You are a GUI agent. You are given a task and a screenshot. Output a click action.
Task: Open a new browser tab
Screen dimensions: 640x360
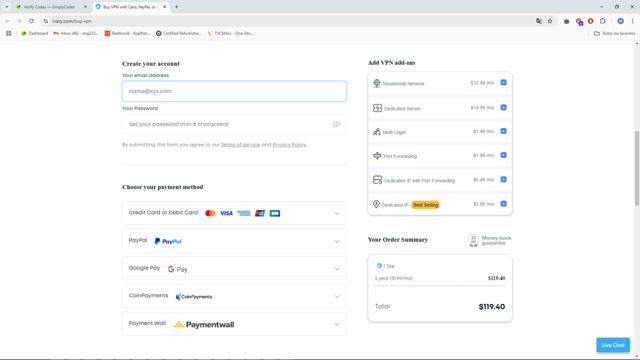click(176, 7)
